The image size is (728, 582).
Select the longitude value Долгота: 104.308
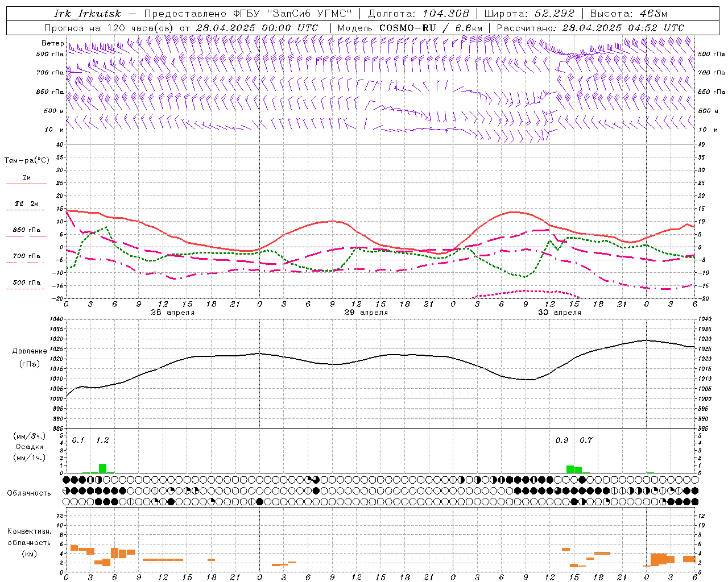click(419, 14)
